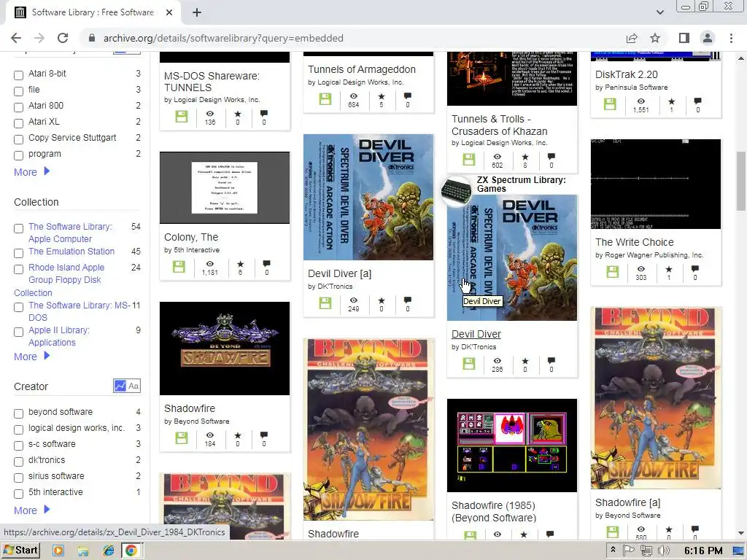Expand More under the Creator filters
This screenshot has width=747, height=560.
[x=31, y=510]
